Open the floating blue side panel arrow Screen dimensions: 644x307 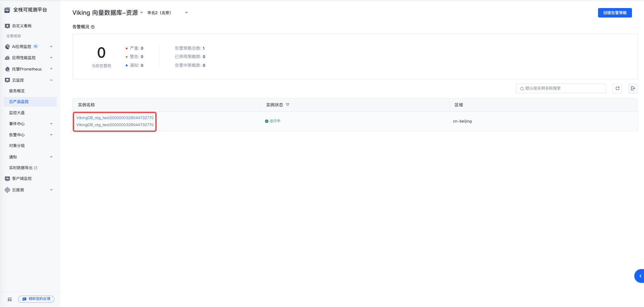(x=640, y=276)
